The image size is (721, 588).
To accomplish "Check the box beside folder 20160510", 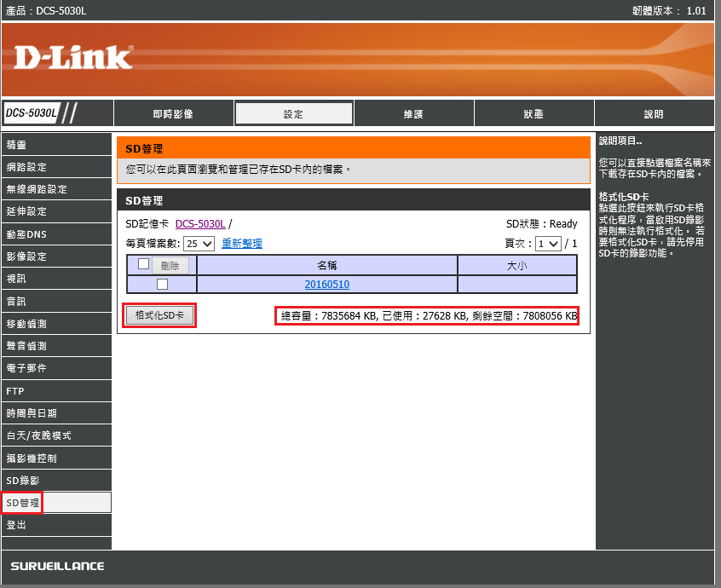I will [x=162, y=285].
